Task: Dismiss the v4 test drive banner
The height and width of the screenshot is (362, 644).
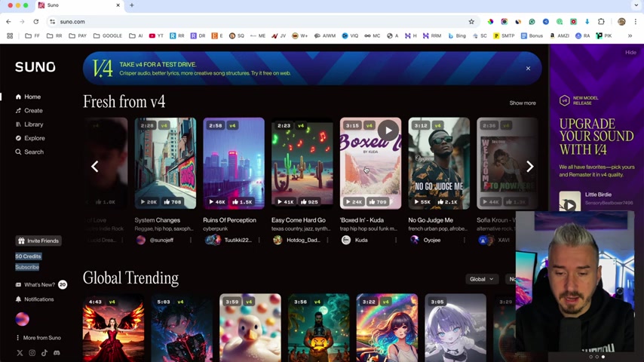Action: pos(528,69)
